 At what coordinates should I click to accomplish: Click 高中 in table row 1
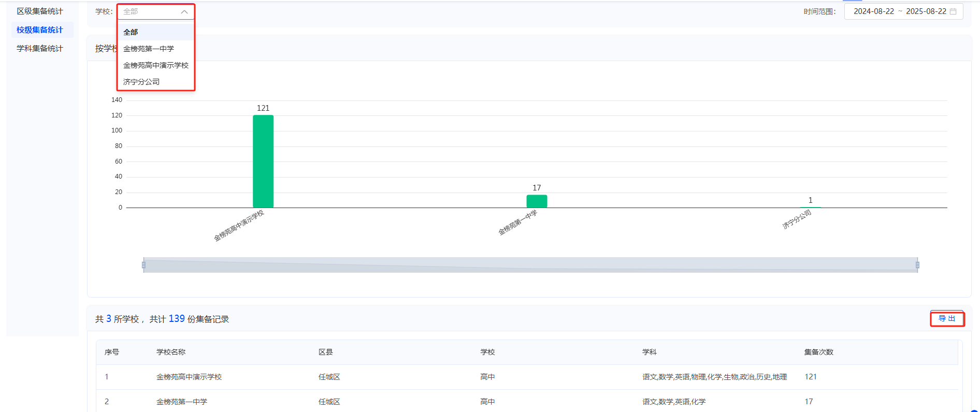487,377
